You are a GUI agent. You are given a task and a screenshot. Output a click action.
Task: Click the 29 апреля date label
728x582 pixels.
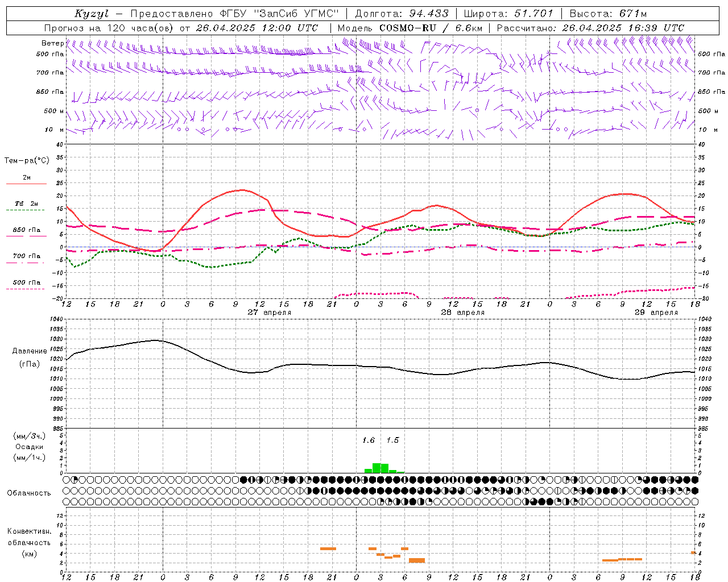[656, 313]
